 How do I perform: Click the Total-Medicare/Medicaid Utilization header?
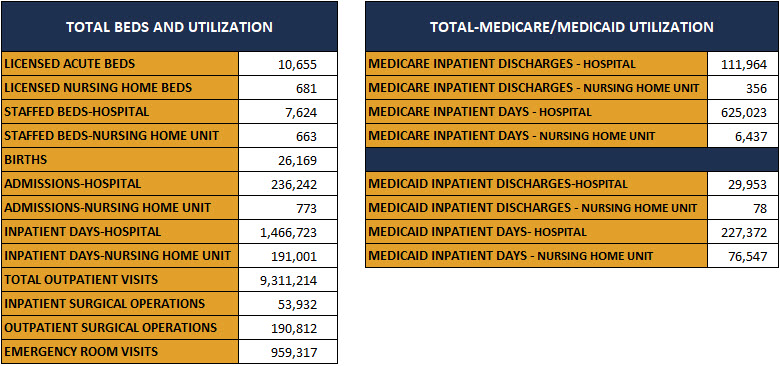572,27
